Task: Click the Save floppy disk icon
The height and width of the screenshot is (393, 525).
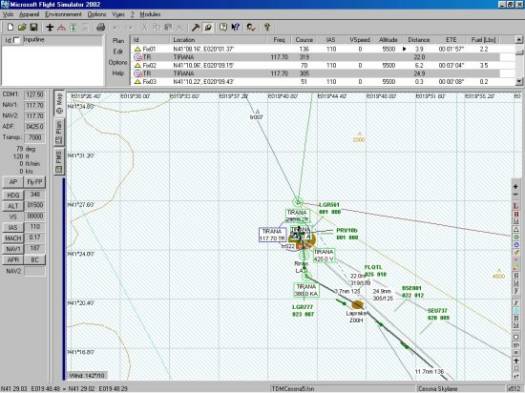Action: [33, 27]
